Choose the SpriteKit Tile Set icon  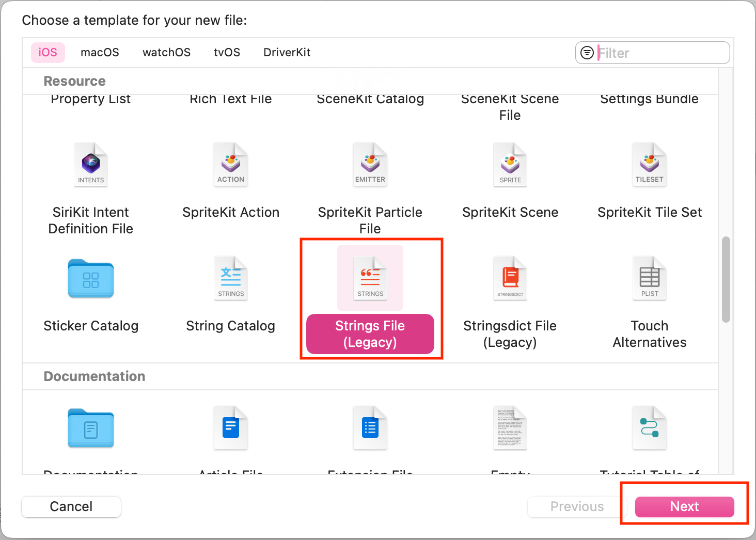tap(650, 164)
